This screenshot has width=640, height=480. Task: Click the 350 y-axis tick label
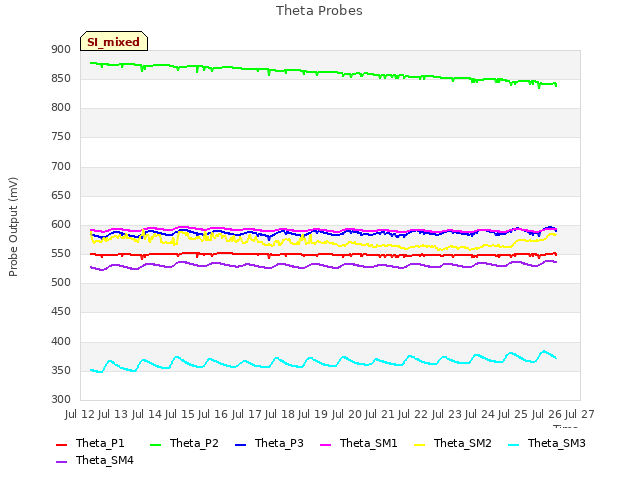(x=61, y=371)
